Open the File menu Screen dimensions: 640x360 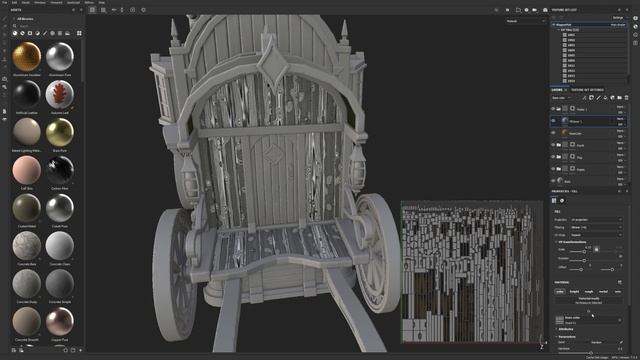(4, 2)
